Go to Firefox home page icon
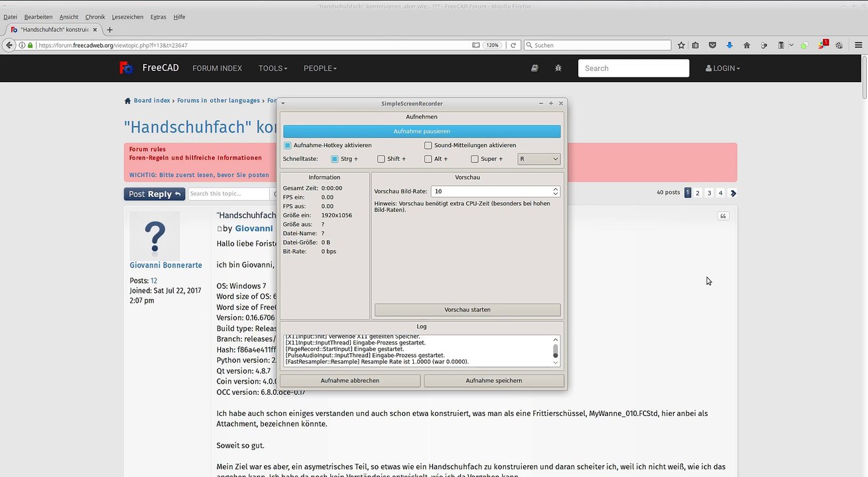The height and width of the screenshot is (477, 868). (747, 45)
